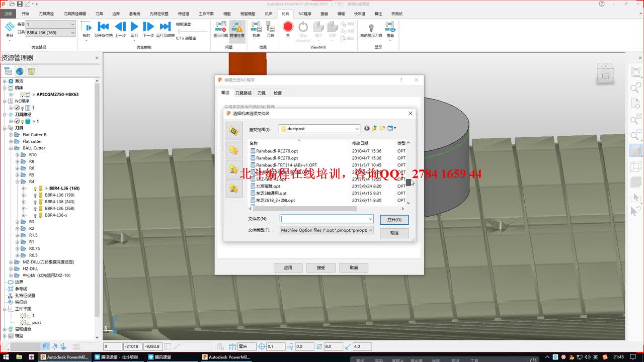Select the 检查 tab in NC dialog

pyautogui.click(x=278, y=93)
